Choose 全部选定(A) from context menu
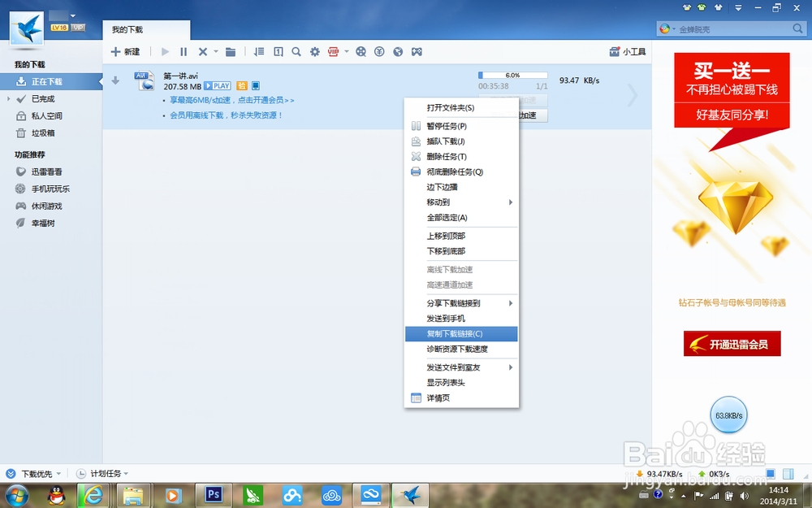 461,218
